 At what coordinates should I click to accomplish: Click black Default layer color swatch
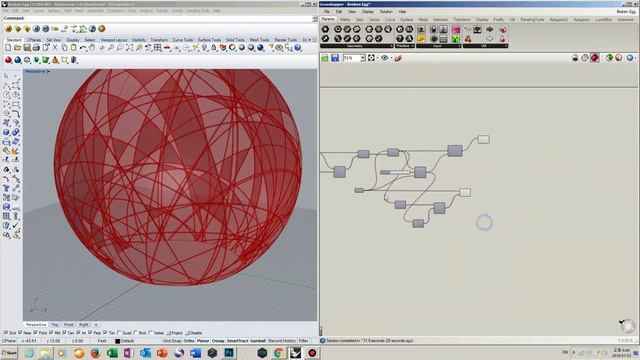coord(118,341)
